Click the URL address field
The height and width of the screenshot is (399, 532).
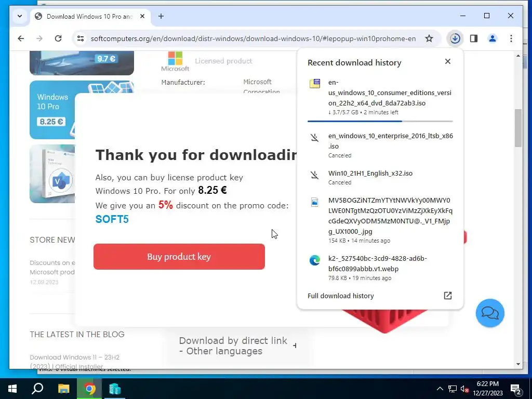tap(253, 38)
